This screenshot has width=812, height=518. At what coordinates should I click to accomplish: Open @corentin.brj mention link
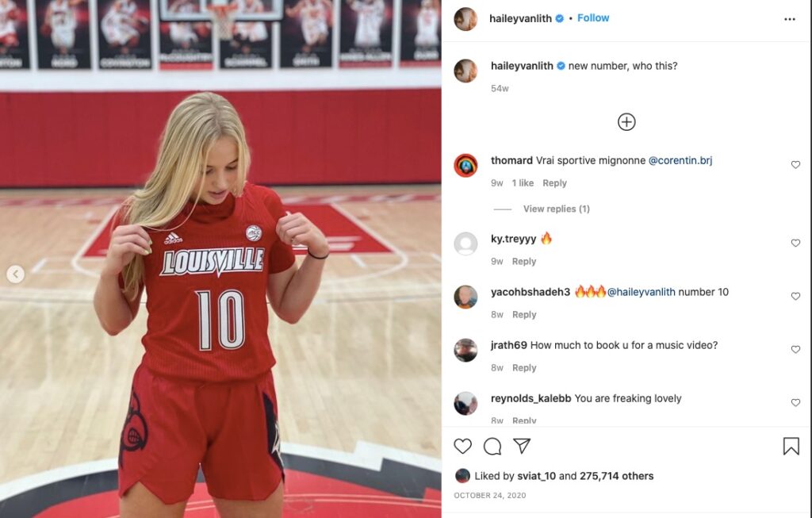[x=680, y=160]
